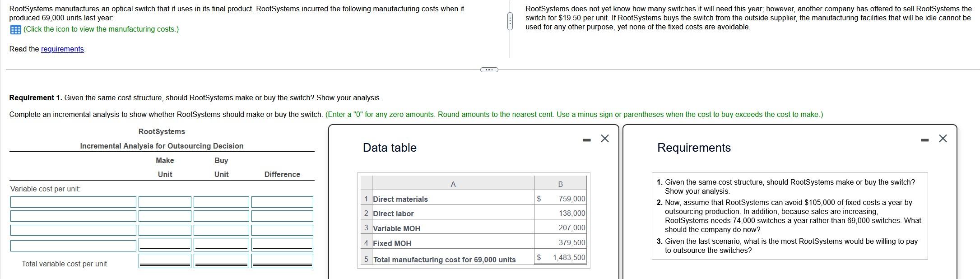The height and width of the screenshot is (279, 980).
Task: Click total variable cost Buy Unit input
Action: pos(221,260)
